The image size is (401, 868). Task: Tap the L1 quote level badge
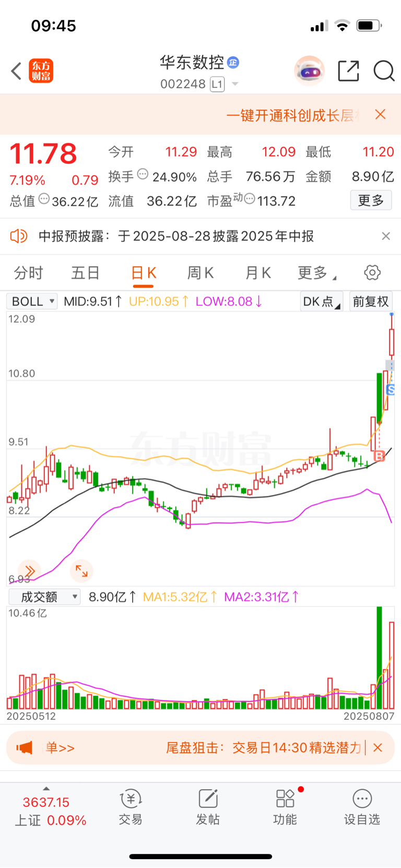[217, 84]
